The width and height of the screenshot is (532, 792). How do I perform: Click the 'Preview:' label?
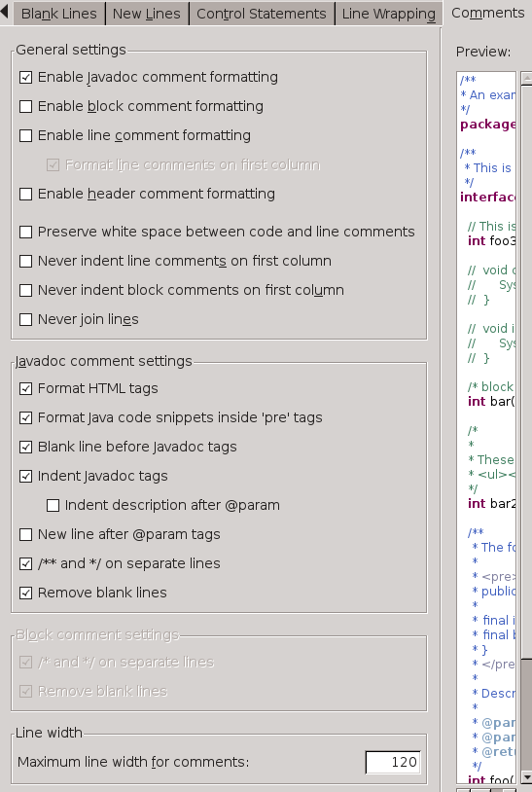pyautogui.click(x=483, y=52)
